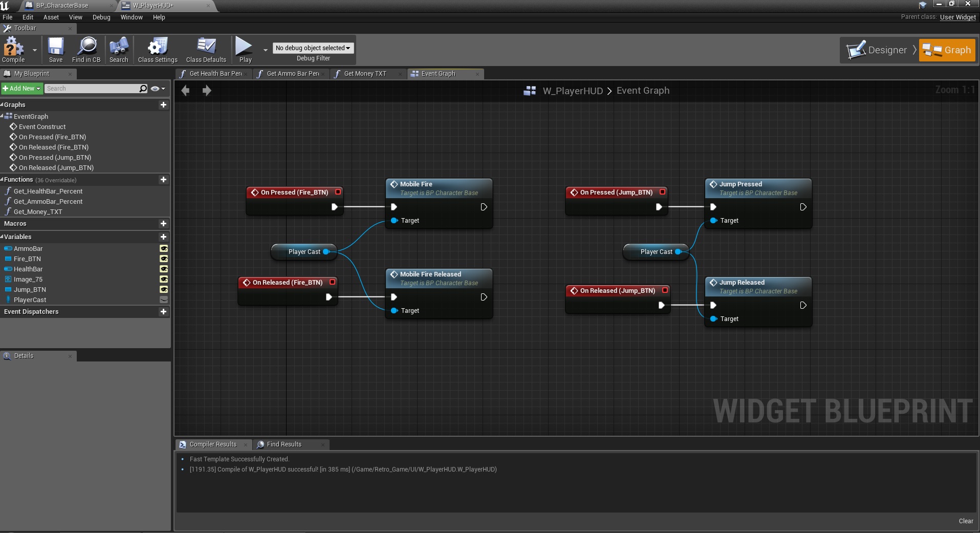Click the My Blueprint search field

click(x=91, y=89)
